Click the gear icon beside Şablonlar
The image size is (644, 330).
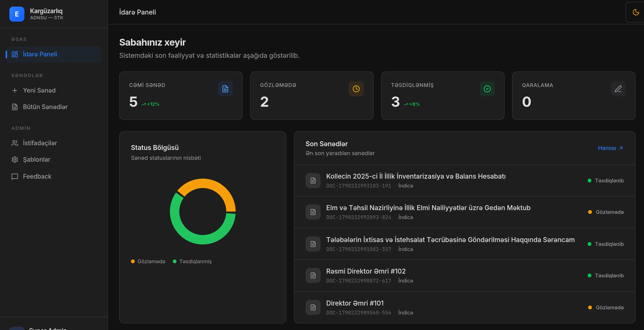point(15,160)
